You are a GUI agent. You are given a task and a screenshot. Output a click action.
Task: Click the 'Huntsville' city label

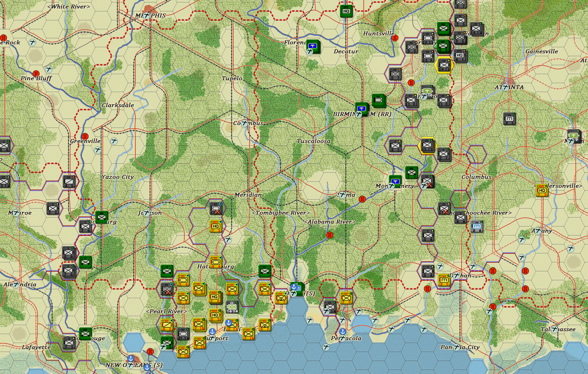click(379, 33)
